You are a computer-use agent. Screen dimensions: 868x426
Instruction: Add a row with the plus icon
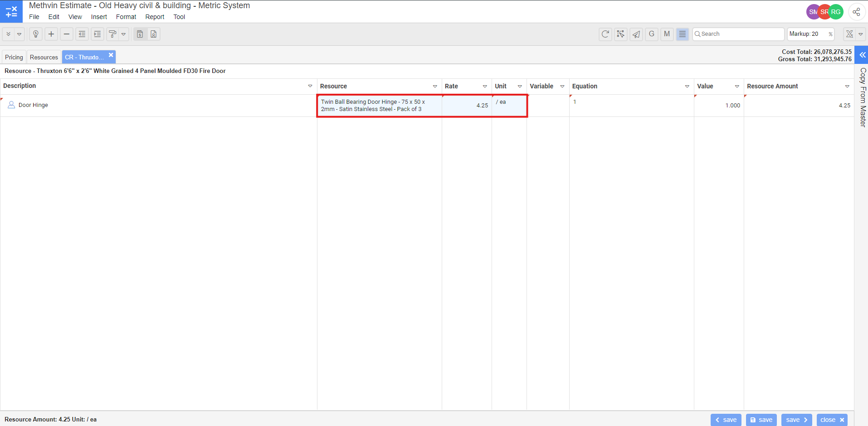51,34
